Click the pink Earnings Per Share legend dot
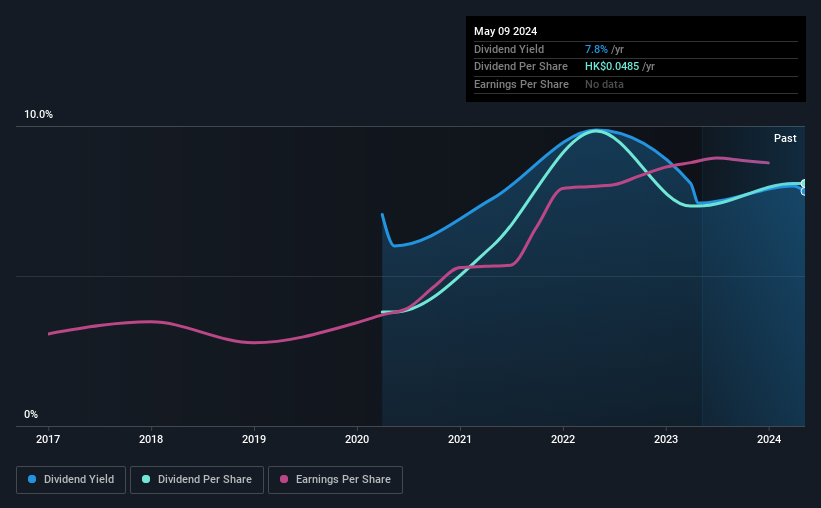The width and height of the screenshot is (821, 508). [x=284, y=479]
